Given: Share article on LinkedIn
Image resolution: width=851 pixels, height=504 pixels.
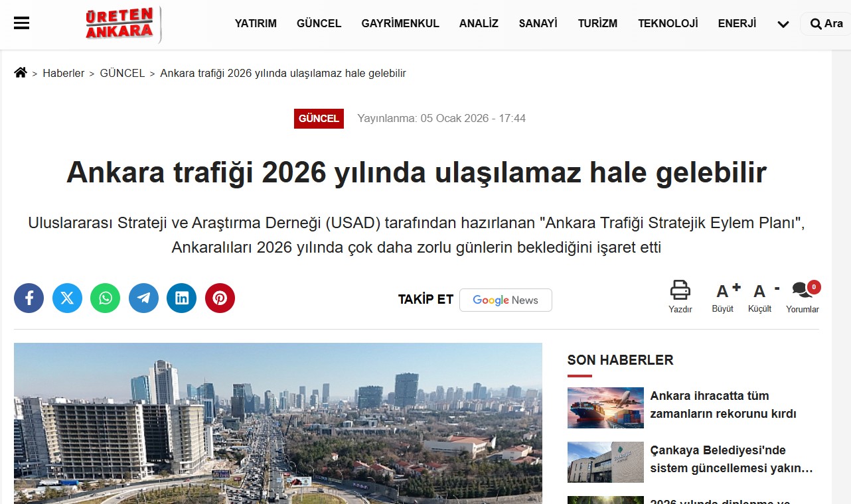Looking at the screenshot, I should coord(181,298).
